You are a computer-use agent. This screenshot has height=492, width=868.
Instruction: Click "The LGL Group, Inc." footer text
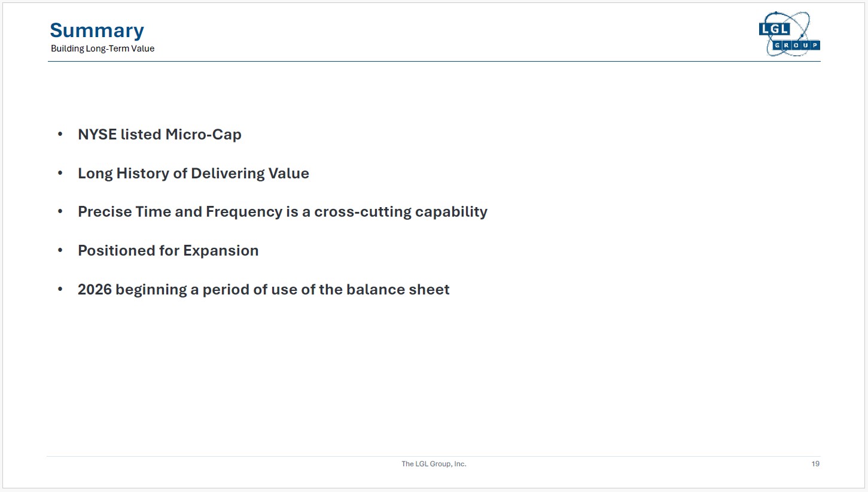(x=434, y=464)
